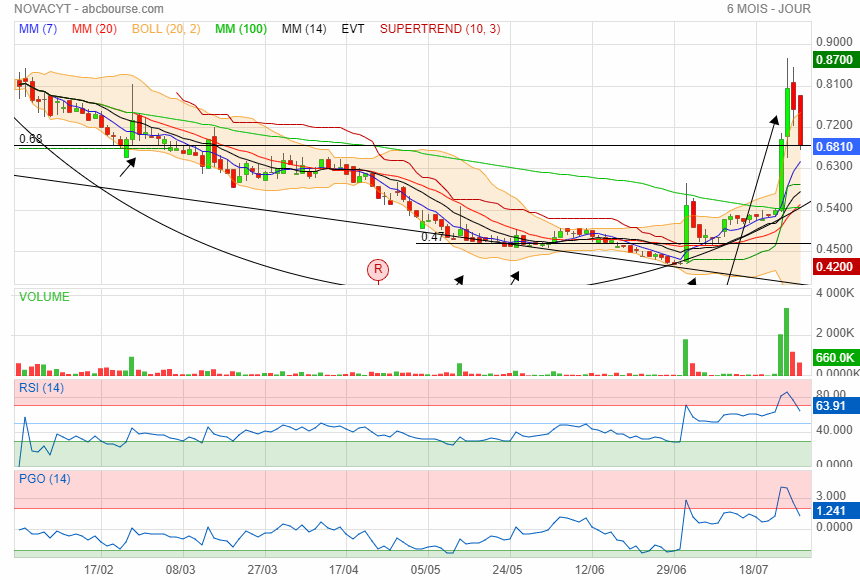This screenshot has width=860, height=580.
Task: Click the 0.68 resistance line label
Action: click(x=31, y=139)
